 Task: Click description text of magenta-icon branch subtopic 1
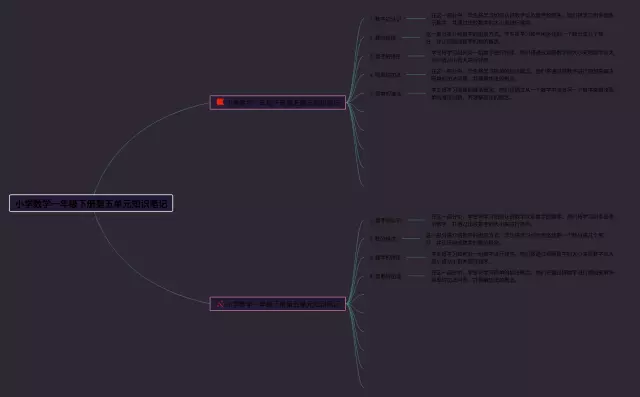(x=523, y=220)
